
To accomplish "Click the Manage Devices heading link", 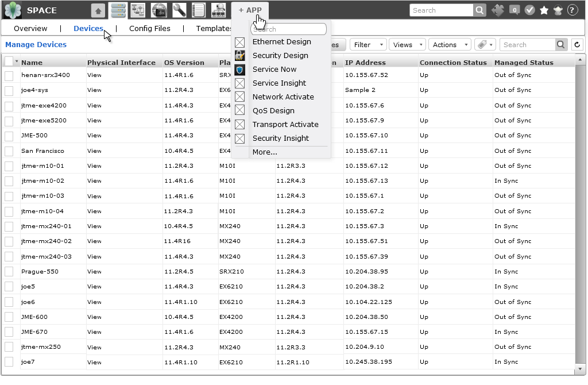I will coord(36,45).
